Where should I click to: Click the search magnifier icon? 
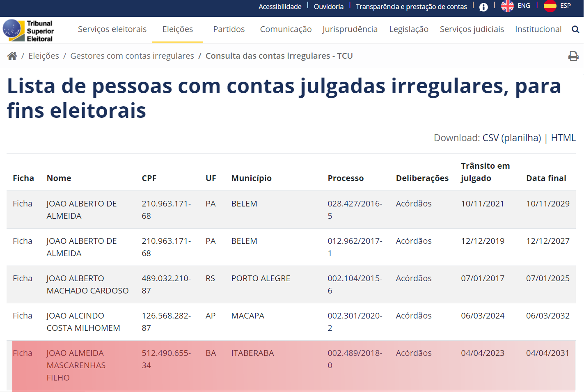(575, 29)
